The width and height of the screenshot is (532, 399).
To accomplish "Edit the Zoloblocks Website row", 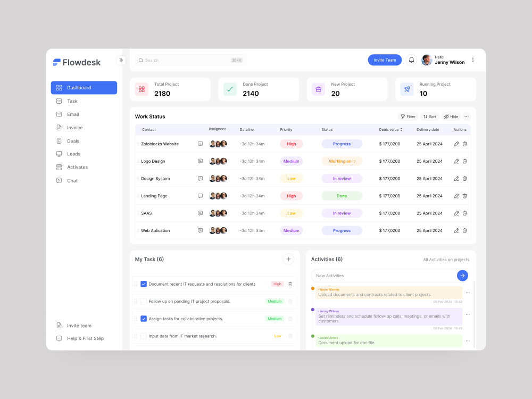I will [x=456, y=144].
